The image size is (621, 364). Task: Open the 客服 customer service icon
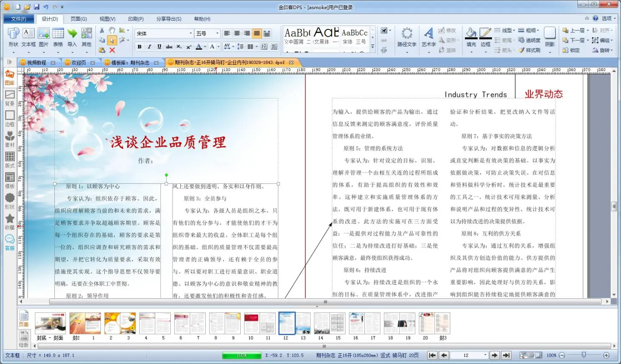[9, 242]
